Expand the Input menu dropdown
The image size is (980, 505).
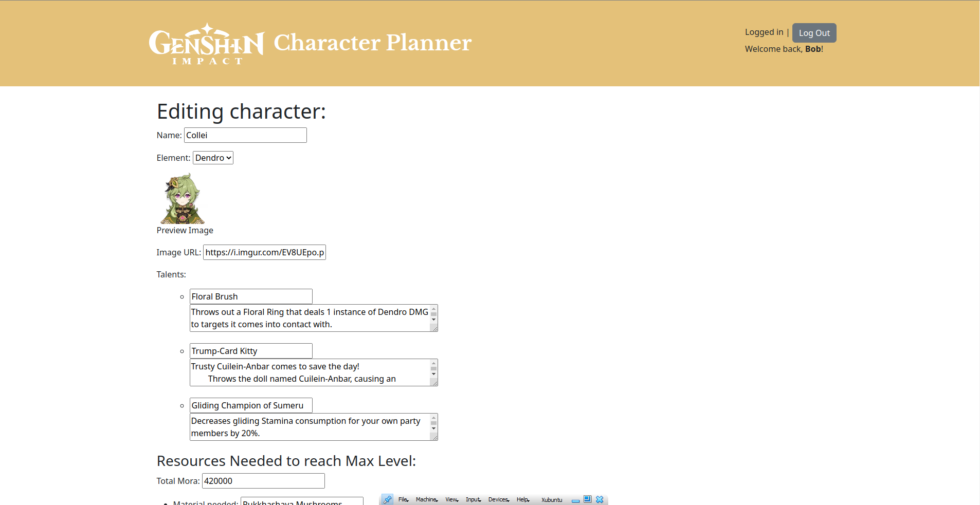pos(472,499)
